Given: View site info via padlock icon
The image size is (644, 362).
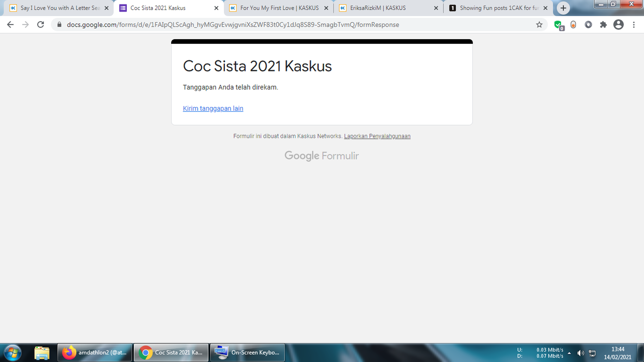Looking at the screenshot, I should point(59,25).
